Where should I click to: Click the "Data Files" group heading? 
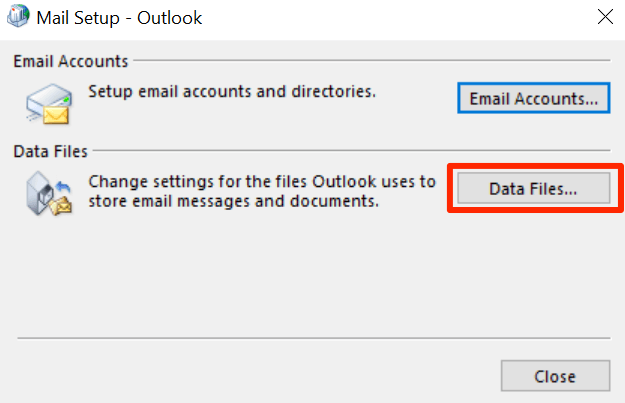point(50,152)
